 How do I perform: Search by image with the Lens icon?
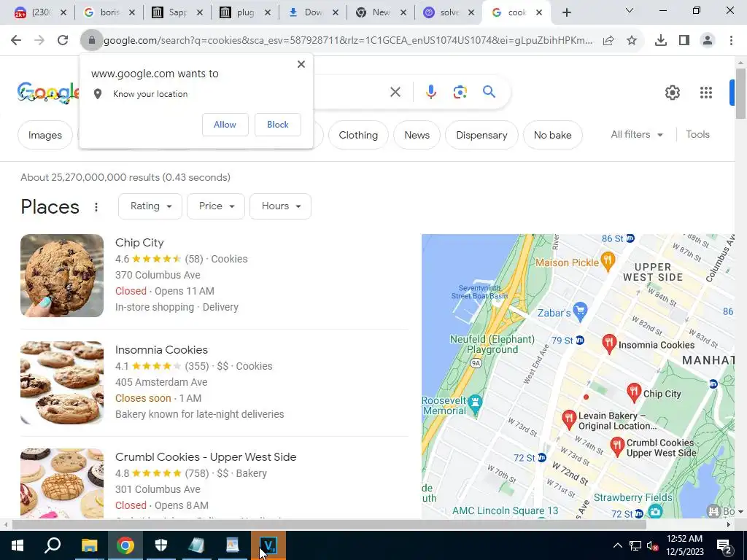pos(460,92)
